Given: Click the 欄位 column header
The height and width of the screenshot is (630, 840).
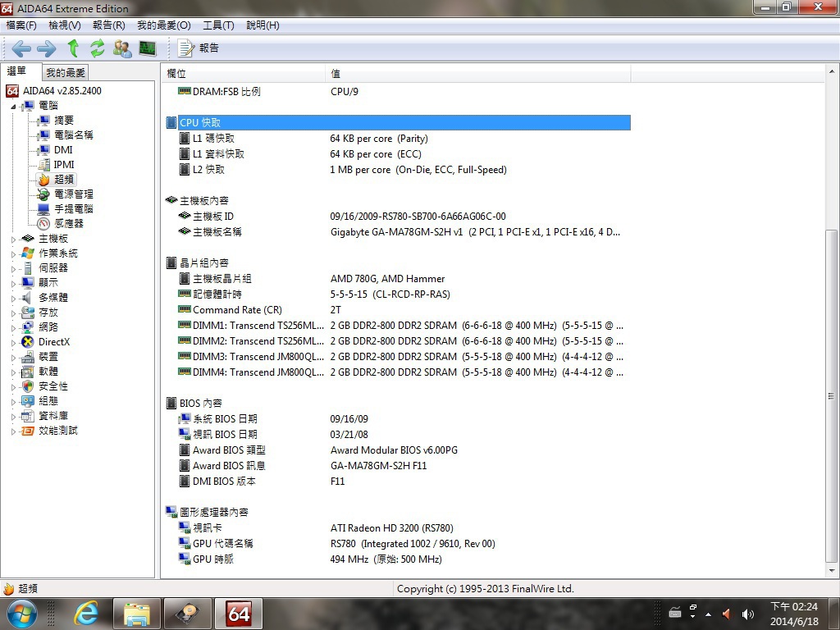Looking at the screenshot, I should pos(243,73).
